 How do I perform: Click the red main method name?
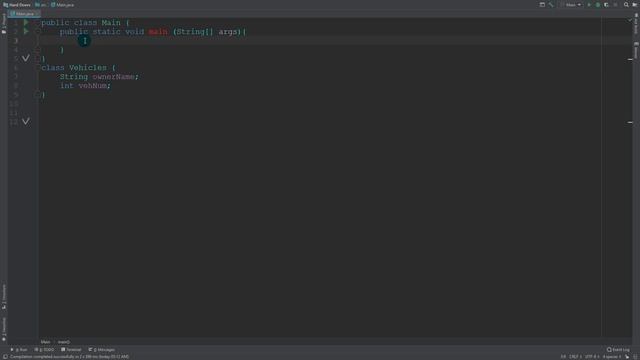point(158,31)
